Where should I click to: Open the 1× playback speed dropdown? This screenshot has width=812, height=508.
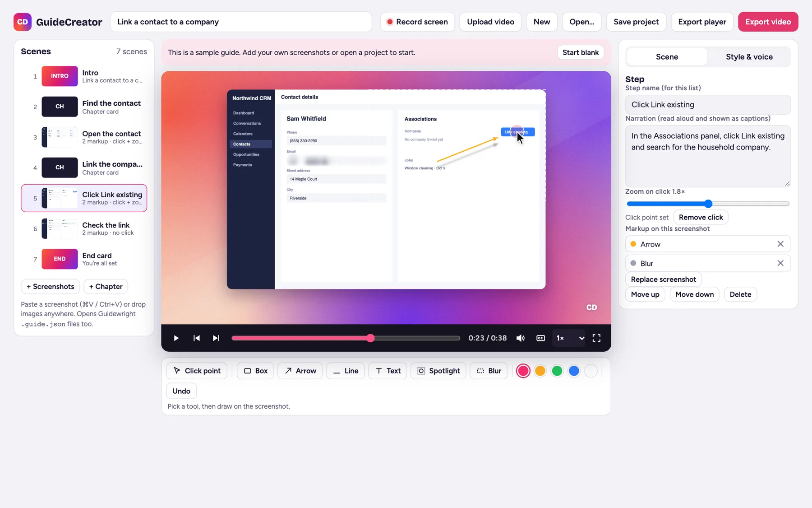coord(569,338)
